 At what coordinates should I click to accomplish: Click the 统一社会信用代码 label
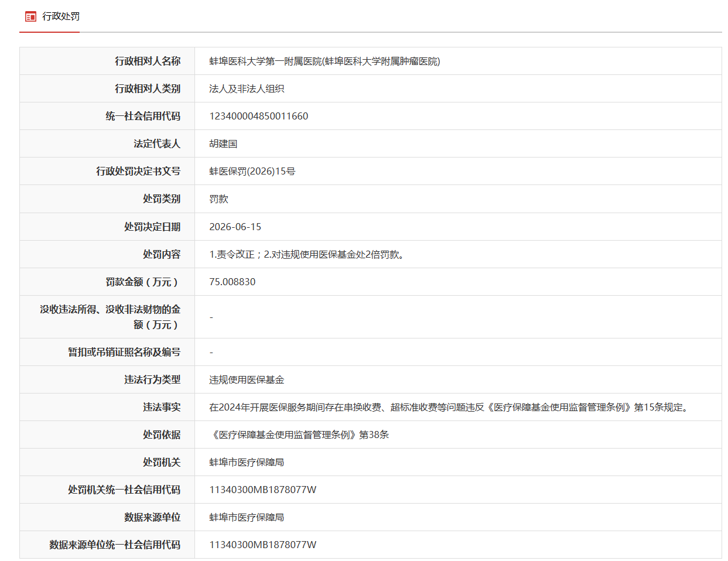click(143, 116)
